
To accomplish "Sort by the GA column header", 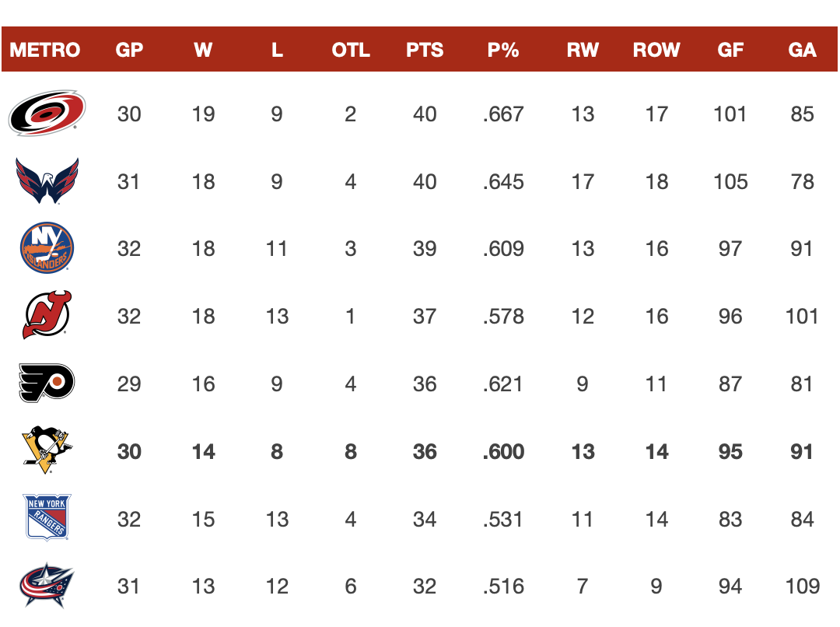I will [802, 50].
